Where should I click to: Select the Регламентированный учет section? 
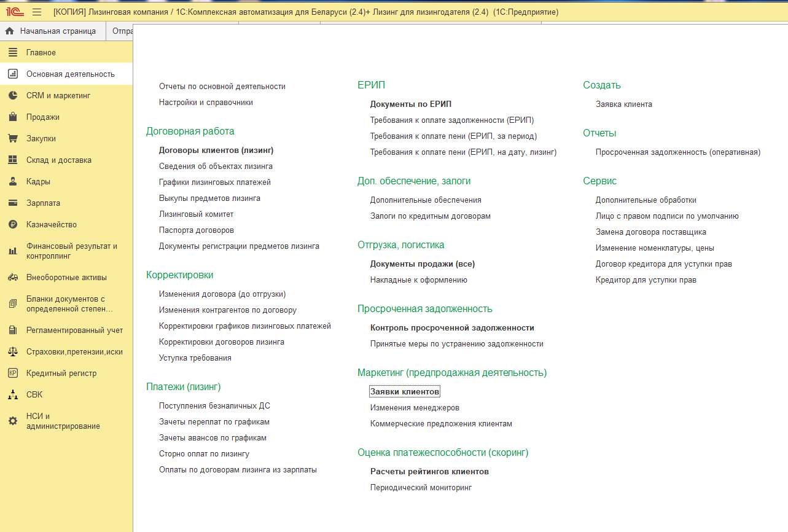74,331
